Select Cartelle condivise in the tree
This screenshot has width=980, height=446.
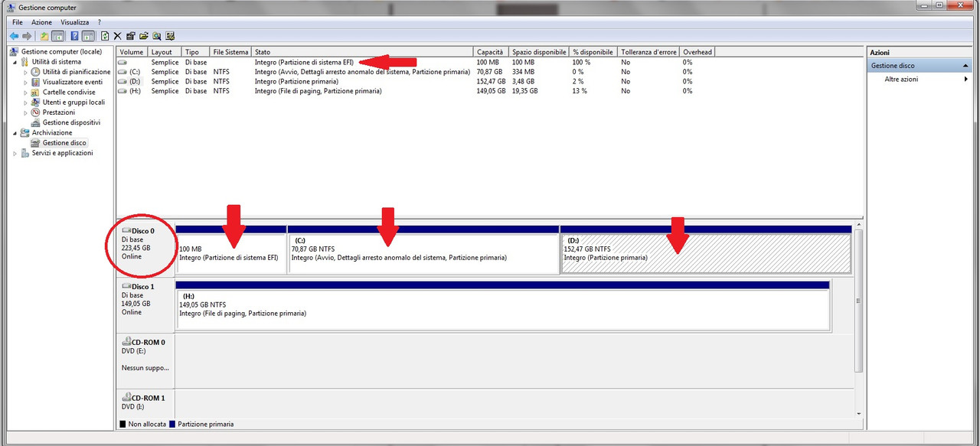point(69,92)
